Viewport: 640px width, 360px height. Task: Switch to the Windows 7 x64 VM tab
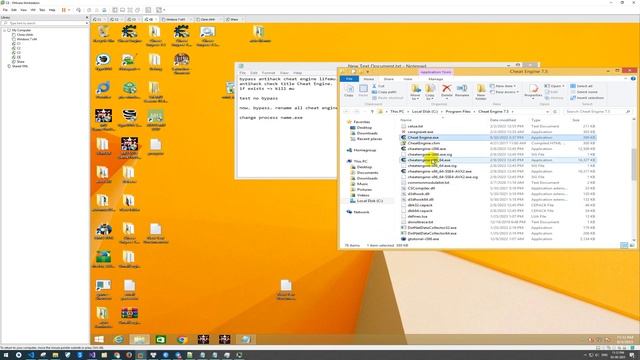(176, 19)
